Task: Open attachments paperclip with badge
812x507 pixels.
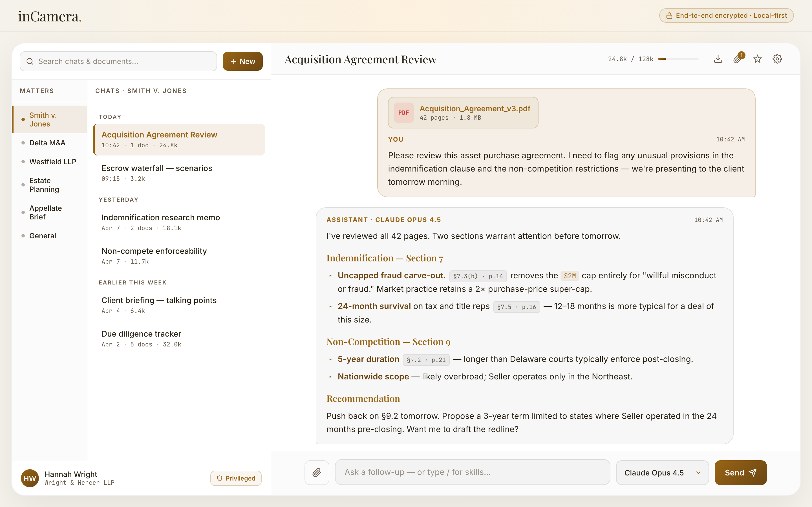Action: tap(737, 59)
